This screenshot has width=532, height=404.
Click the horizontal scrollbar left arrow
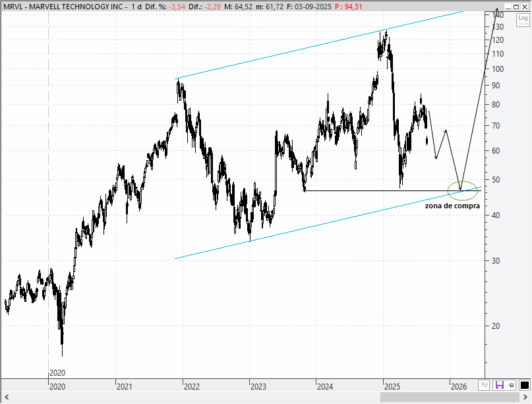7,397
